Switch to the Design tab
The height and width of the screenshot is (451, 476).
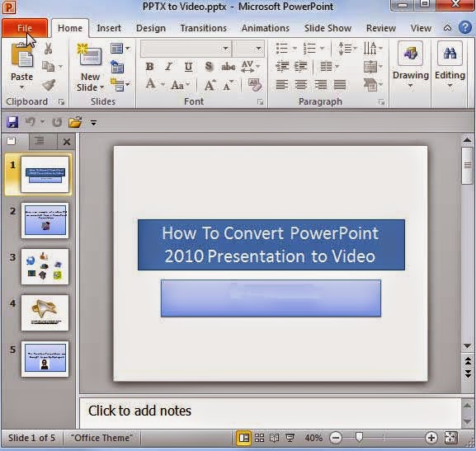[151, 28]
